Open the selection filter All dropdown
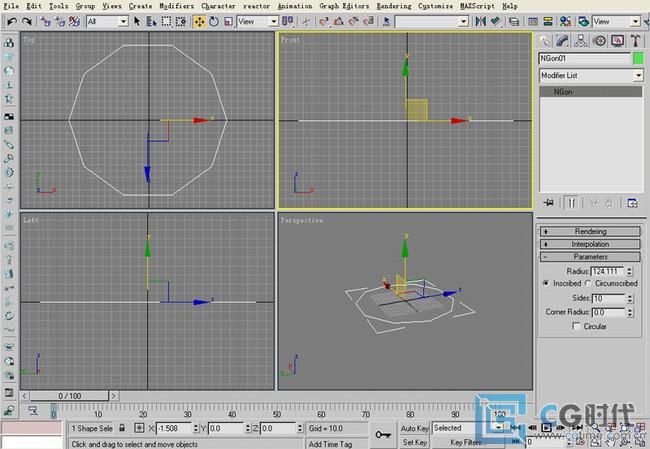Viewport: 650px width, 449px height. point(123,21)
